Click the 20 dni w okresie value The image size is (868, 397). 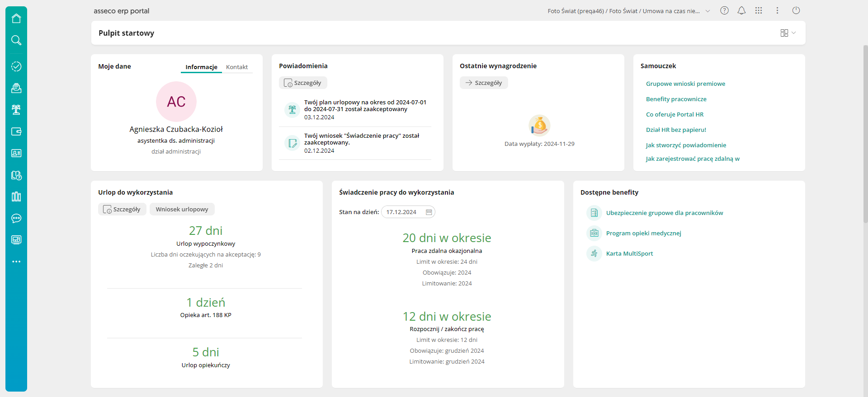[447, 238]
